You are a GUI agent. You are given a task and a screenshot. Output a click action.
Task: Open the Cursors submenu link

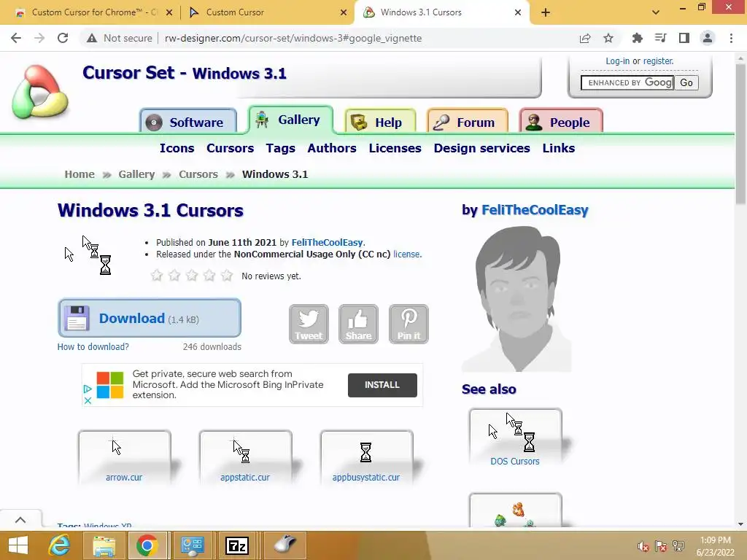[x=230, y=148]
